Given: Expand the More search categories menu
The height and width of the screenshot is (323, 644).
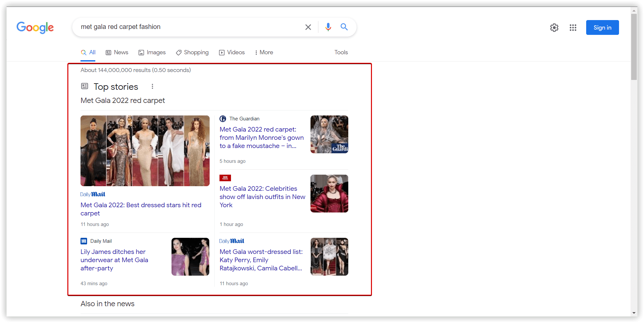Looking at the screenshot, I should pos(264,53).
